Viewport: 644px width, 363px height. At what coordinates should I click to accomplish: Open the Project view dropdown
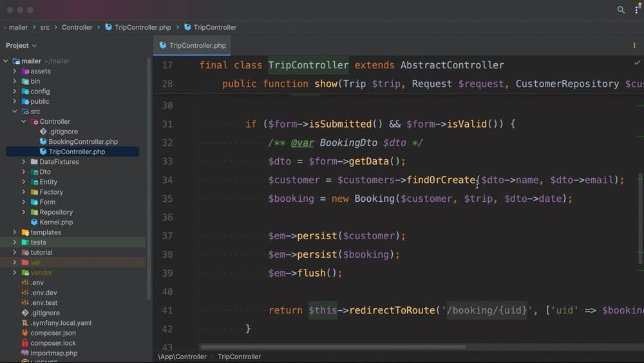pos(21,45)
